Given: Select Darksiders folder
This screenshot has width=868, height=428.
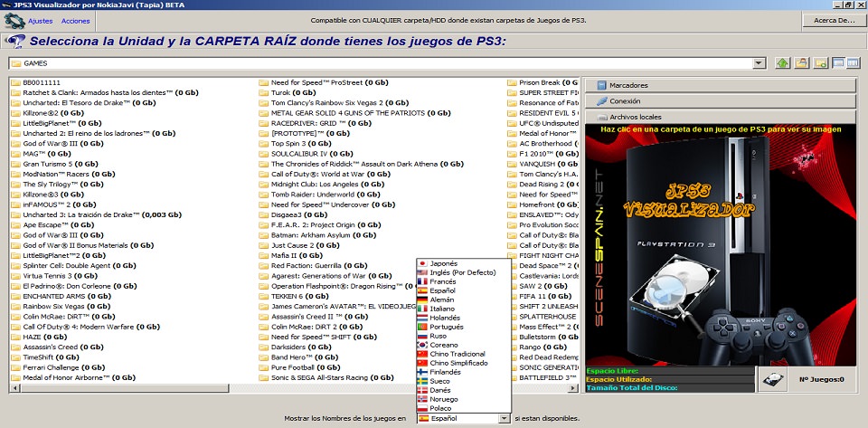Looking at the screenshot, I should point(294,347).
